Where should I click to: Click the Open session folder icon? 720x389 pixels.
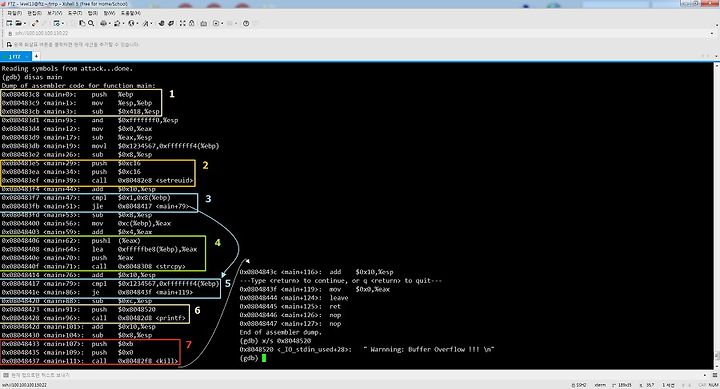point(18,23)
